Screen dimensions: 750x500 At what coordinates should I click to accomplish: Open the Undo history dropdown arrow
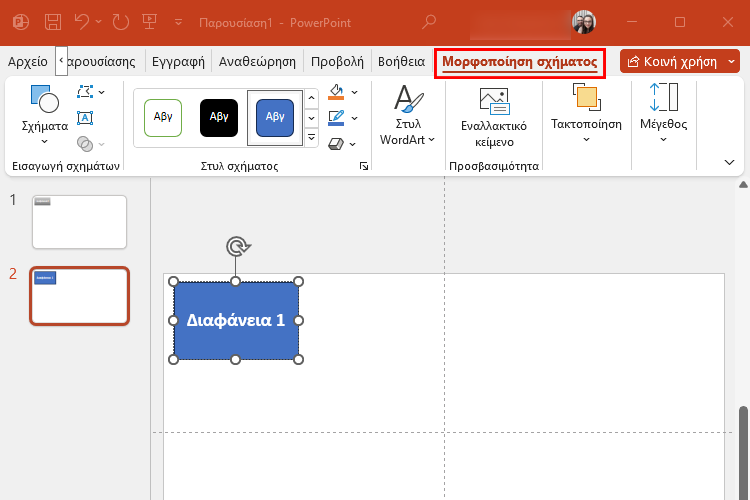[99, 22]
